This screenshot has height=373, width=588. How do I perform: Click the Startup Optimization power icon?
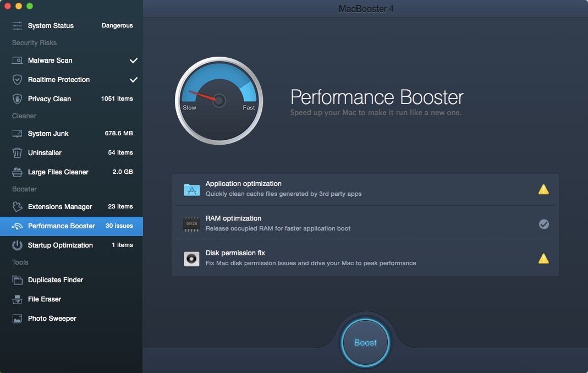coord(17,245)
